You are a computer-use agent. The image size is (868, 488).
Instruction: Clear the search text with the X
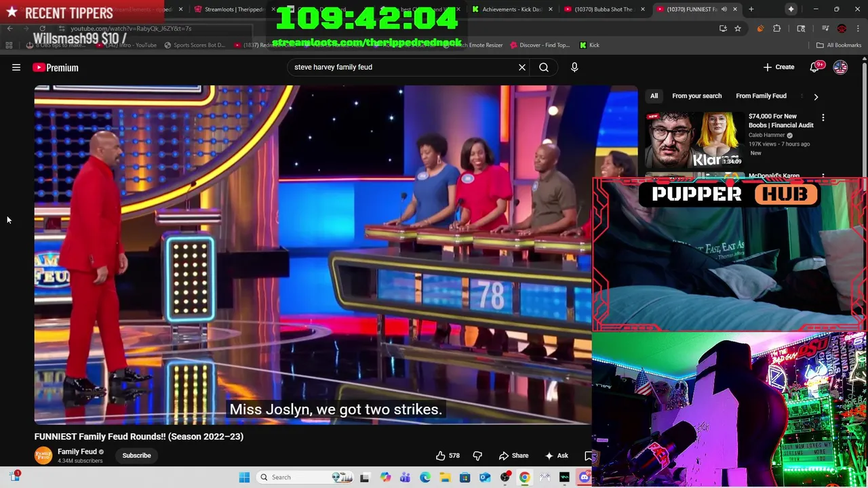click(522, 67)
